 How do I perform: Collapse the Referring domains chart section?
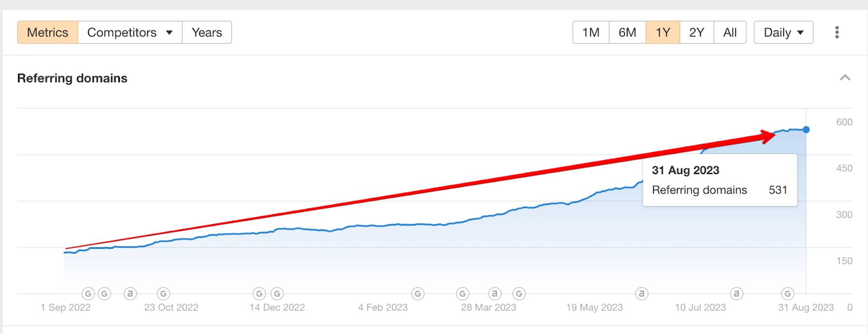845,78
